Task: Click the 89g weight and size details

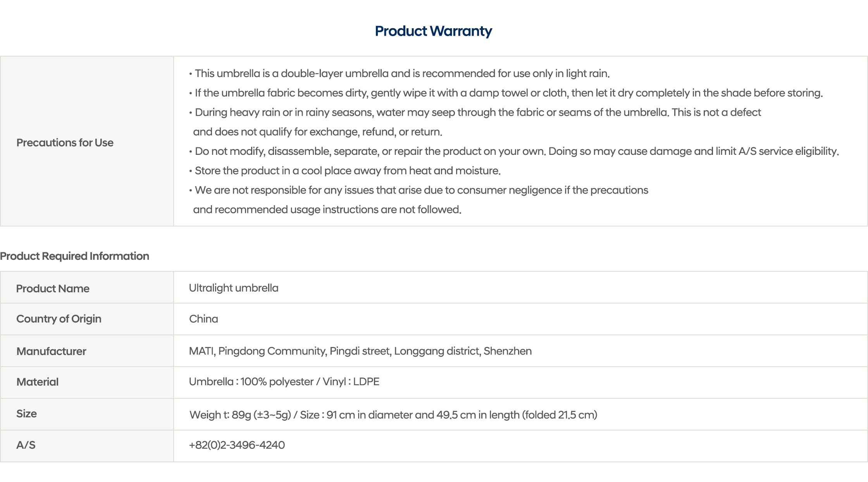Action: pyautogui.click(x=393, y=415)
